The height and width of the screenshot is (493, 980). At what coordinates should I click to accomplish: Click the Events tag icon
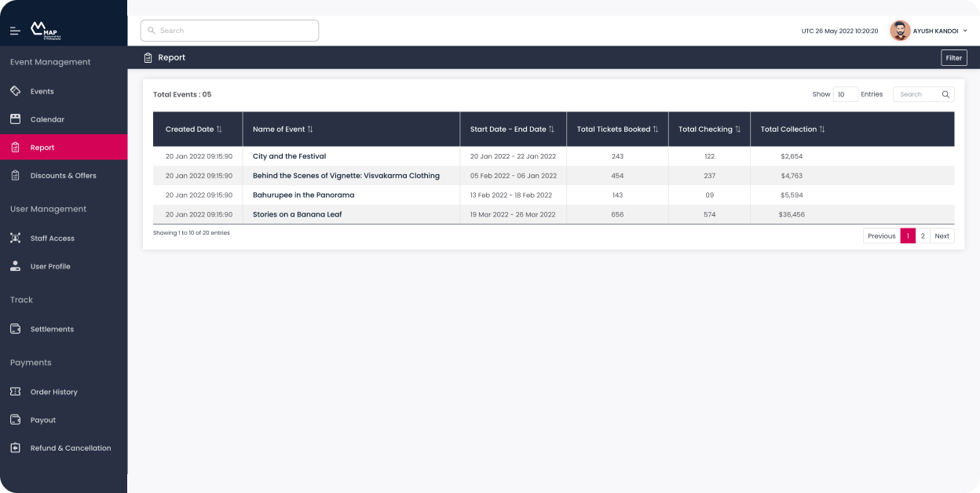[x=15, y=91]
